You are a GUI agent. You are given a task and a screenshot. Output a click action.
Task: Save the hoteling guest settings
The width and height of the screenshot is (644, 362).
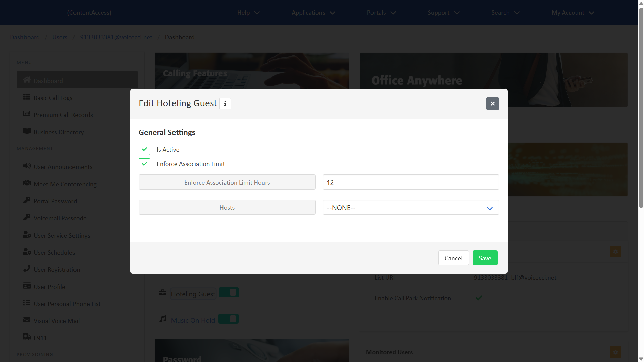[x=485, y=258]
